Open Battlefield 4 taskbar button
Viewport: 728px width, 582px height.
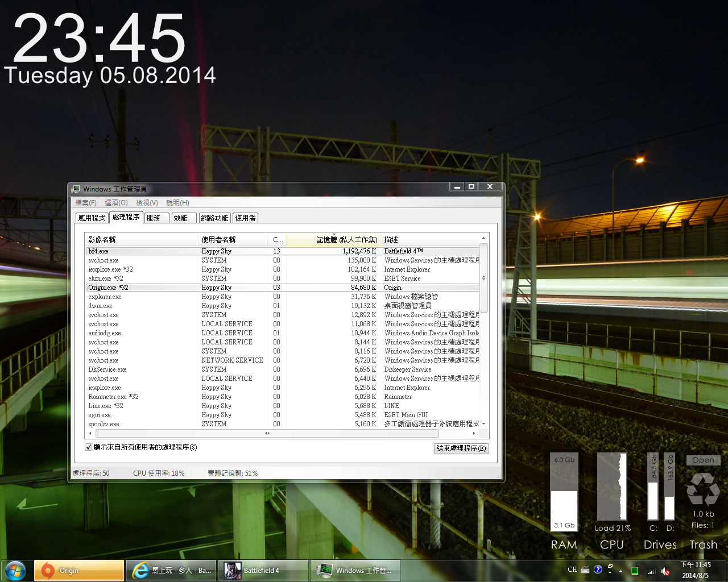click(x=263, y=571)
